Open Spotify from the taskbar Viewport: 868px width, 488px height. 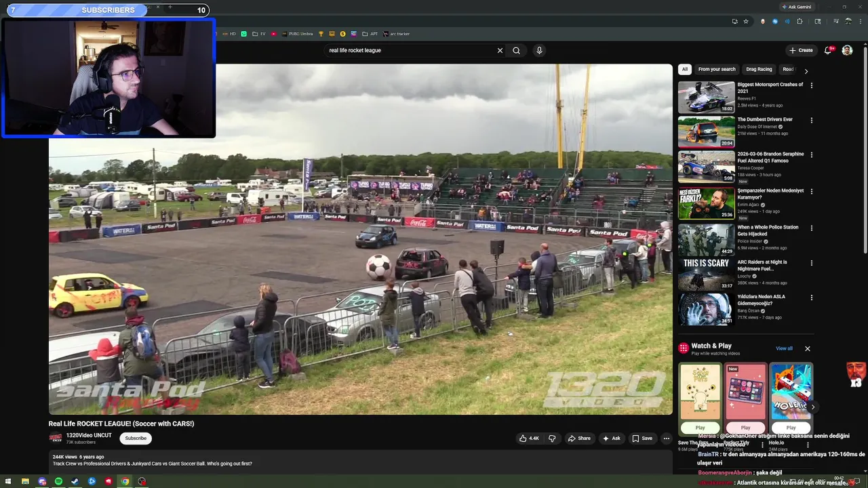[58, 481]
